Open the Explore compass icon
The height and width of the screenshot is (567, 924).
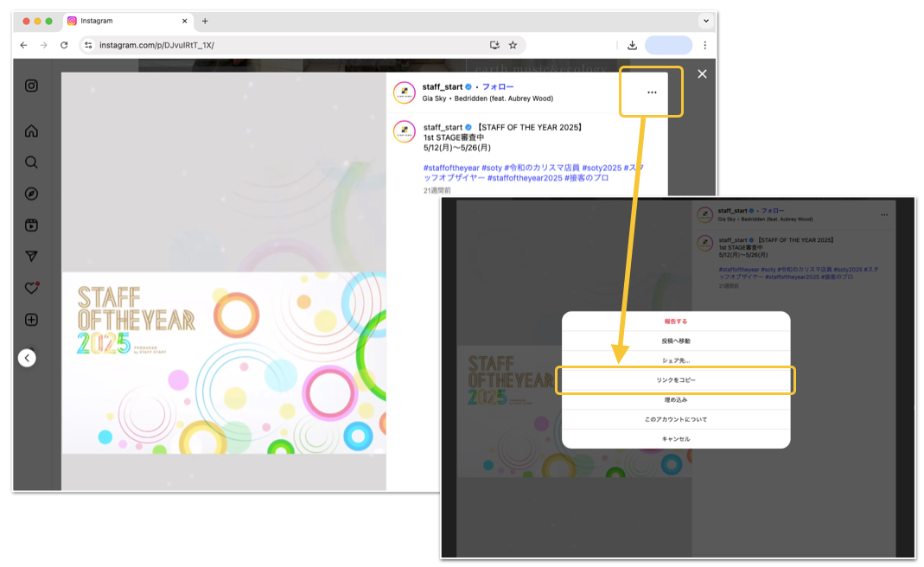point(31,194)
